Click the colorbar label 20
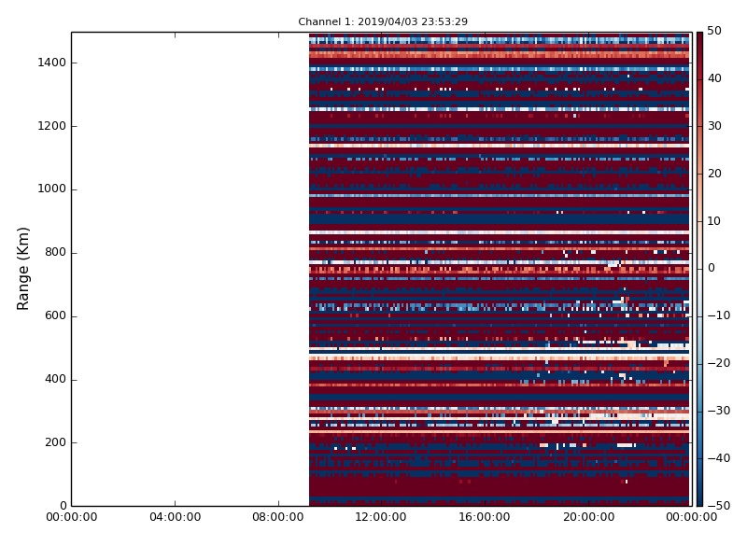The height and width of the screenshot is (560, 747). pos(714,174)
